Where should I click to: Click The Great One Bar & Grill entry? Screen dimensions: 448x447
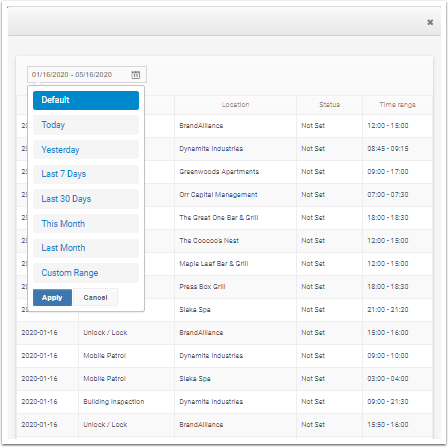pyautogui.click(x=219, y=218)
